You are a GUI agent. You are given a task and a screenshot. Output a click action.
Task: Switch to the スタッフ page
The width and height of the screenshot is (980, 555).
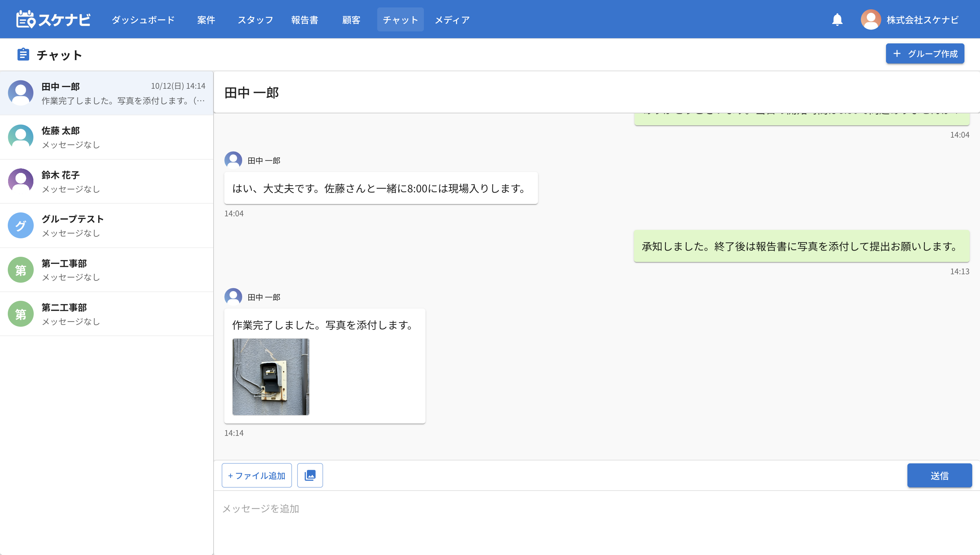255,20
